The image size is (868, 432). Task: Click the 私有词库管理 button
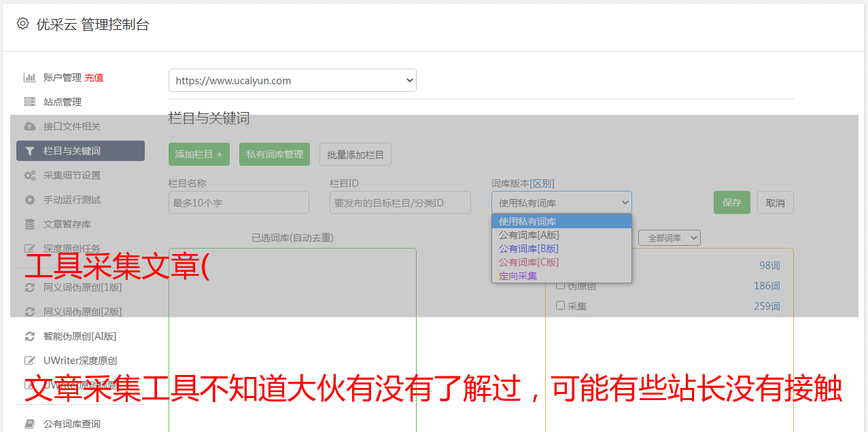(x=275, y=154)
